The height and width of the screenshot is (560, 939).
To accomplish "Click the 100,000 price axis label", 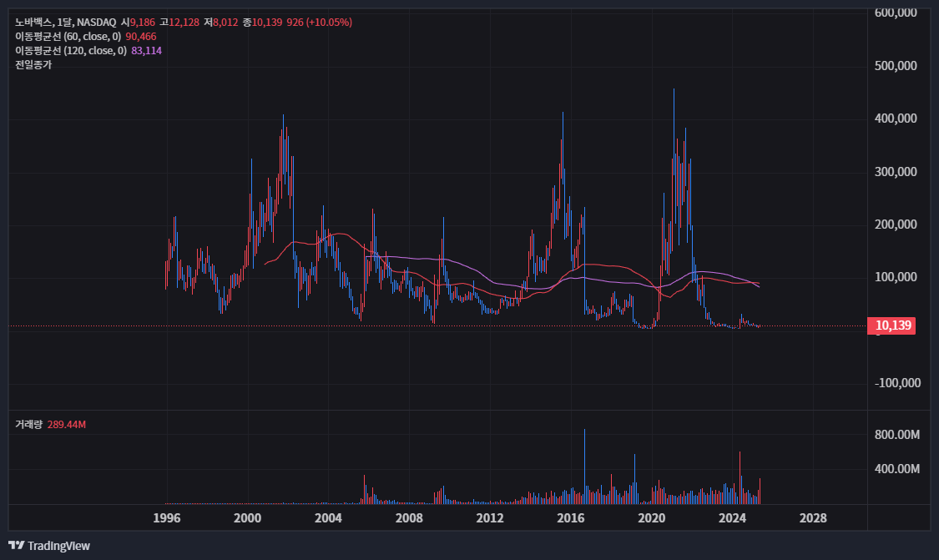I will (x=896, y=277).
